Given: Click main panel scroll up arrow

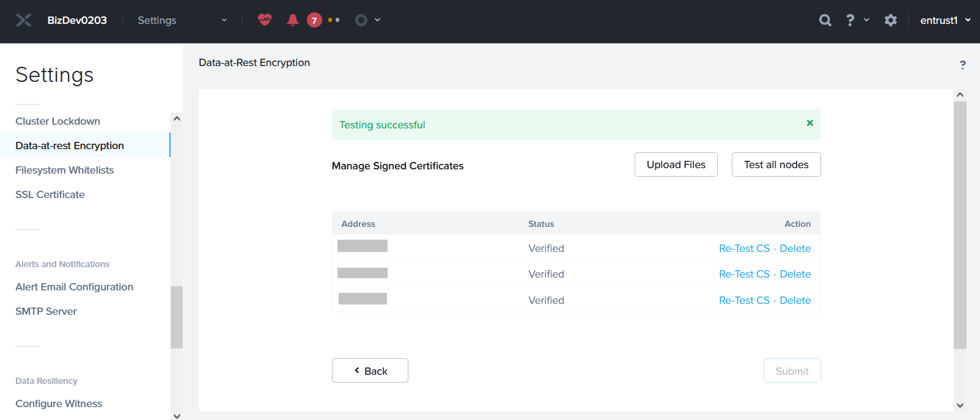Looking at the screenshot, I should tap(960, 95).
